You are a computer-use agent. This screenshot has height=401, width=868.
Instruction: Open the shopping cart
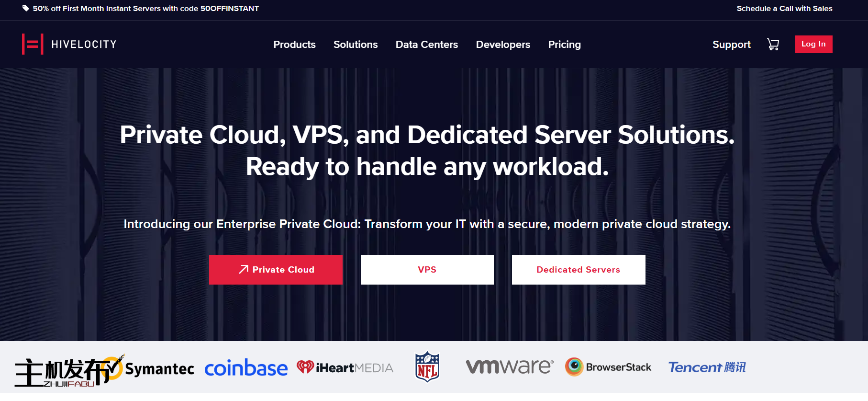tap(773, 45)
